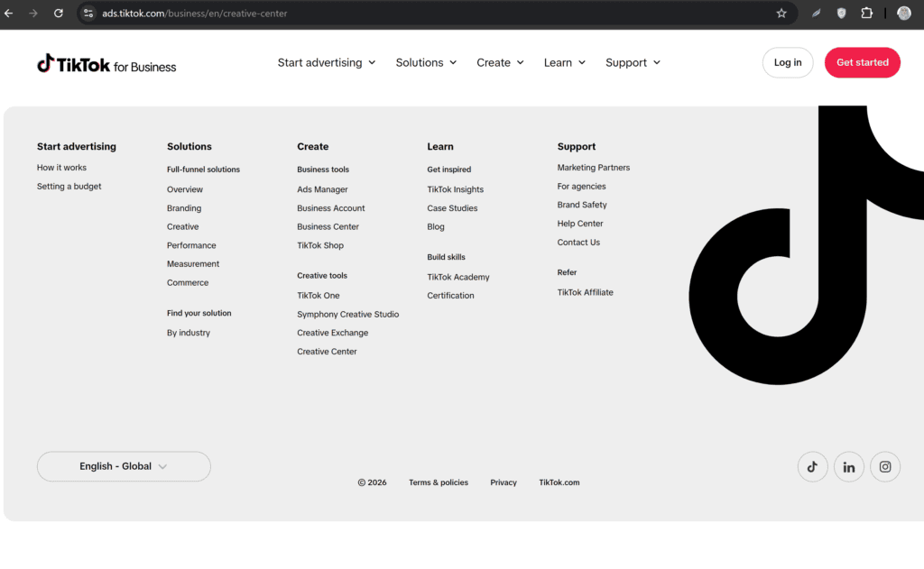Expand the Solutions nav dropdown
Screen dimensions: 924x569
pyautogui.click(x=426, y=62)
